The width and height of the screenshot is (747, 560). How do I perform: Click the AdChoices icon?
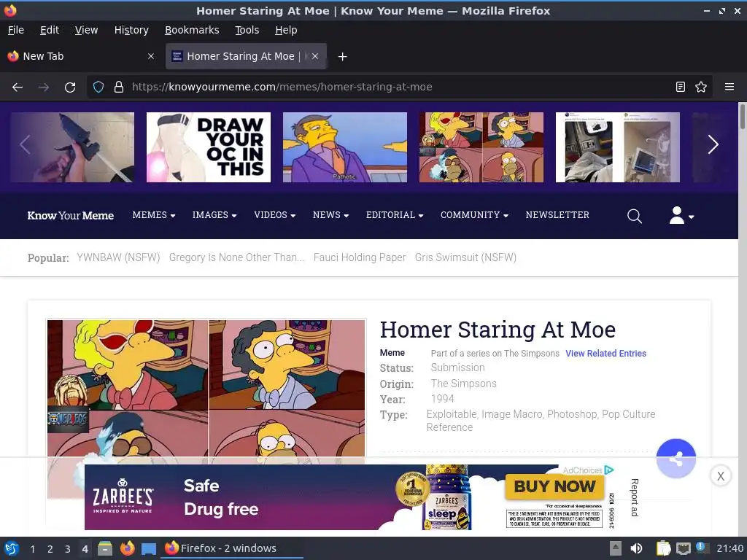[x=609, y=470]
